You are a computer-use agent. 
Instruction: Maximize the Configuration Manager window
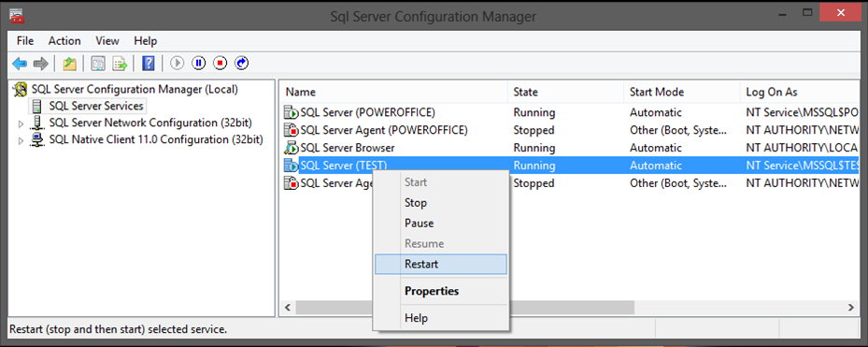pyautogui.click(x=807, y=13)
